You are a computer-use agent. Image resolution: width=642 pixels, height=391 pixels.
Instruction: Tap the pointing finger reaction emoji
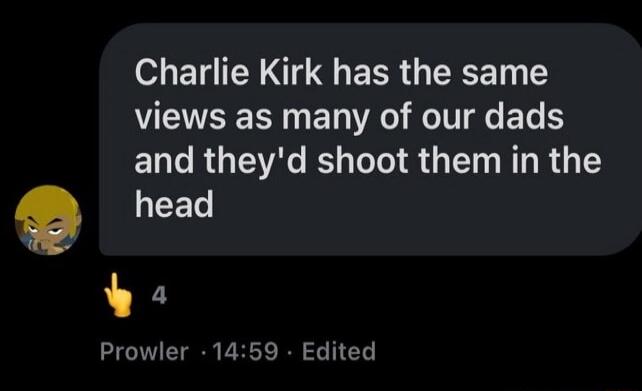pos(118,295)
